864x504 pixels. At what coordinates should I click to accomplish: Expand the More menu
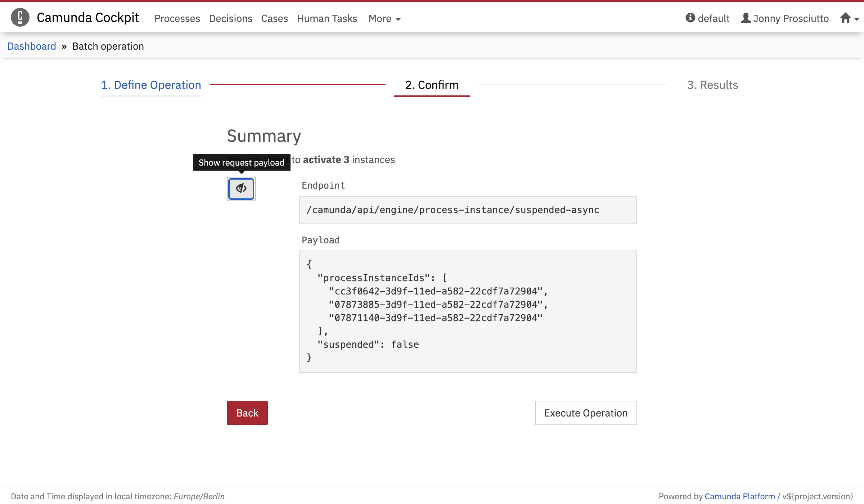[x=384, y=18]
